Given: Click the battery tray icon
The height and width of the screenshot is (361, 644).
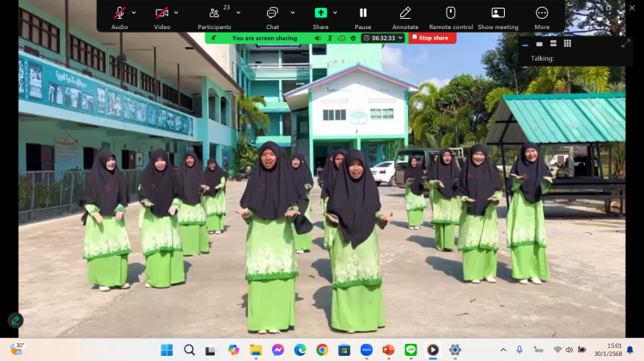Looking at the screenshot, I should point(581,350).
